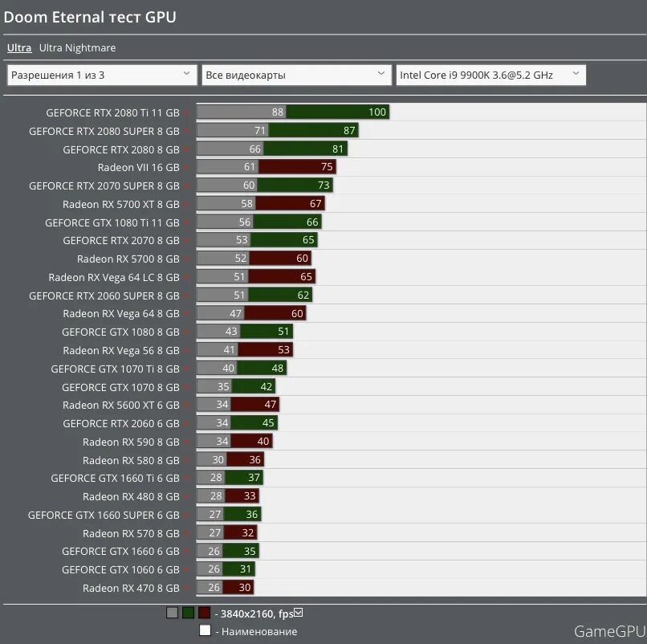Click the red 30 value for RX 470
The image size is (647, 644).
click(x=245, y=588)
